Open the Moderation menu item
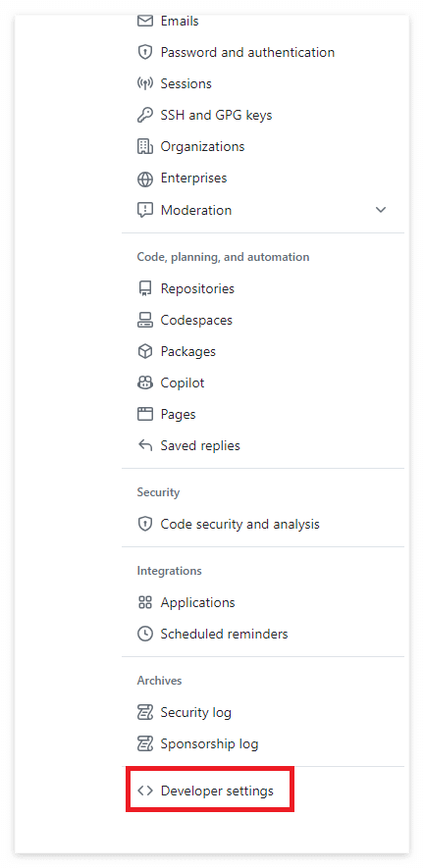 [196, 210]
